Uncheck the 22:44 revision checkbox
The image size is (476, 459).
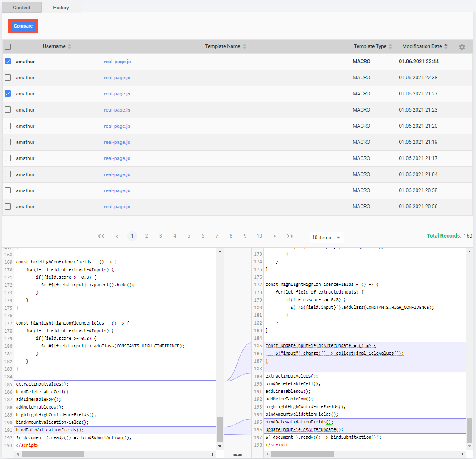8,62
